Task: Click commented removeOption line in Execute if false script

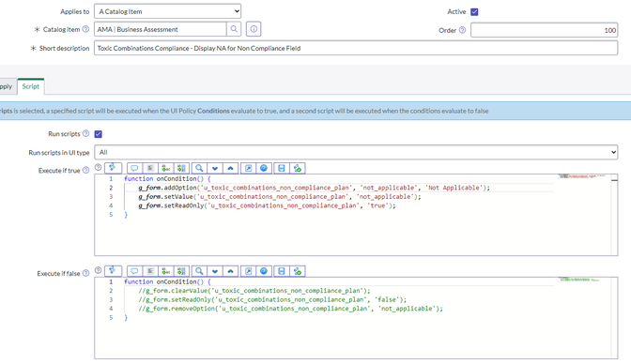Action: click(x=290, y=309)
